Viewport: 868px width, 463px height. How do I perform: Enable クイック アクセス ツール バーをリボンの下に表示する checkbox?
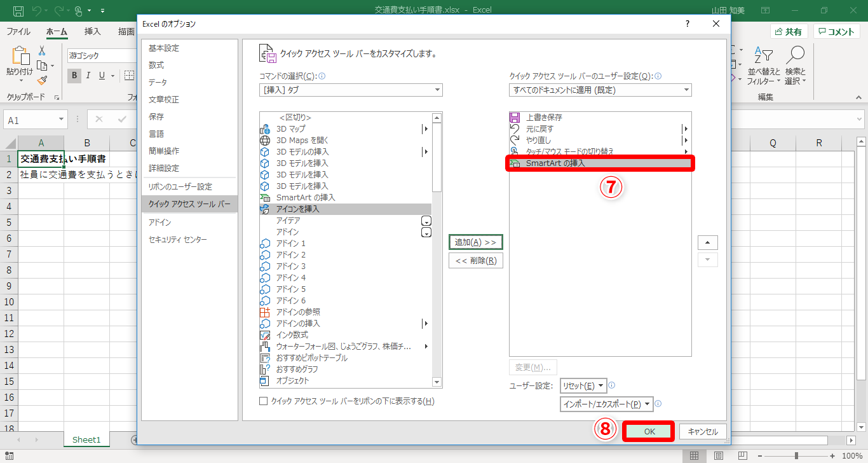(x=264, y=401)
